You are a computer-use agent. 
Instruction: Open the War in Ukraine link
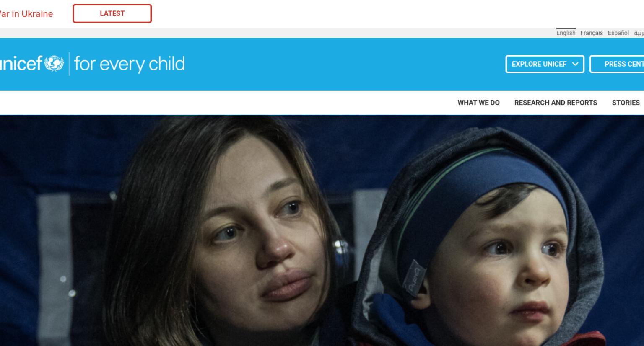tap(26, 14)
